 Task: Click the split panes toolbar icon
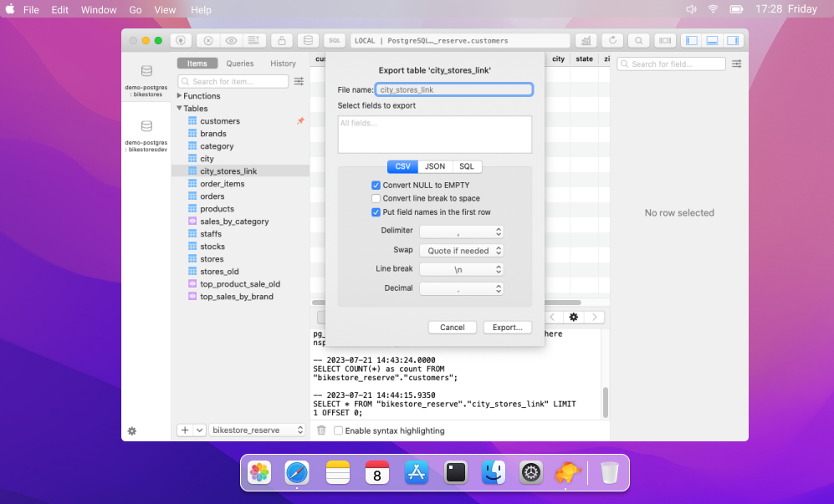(x=665, y=40)
